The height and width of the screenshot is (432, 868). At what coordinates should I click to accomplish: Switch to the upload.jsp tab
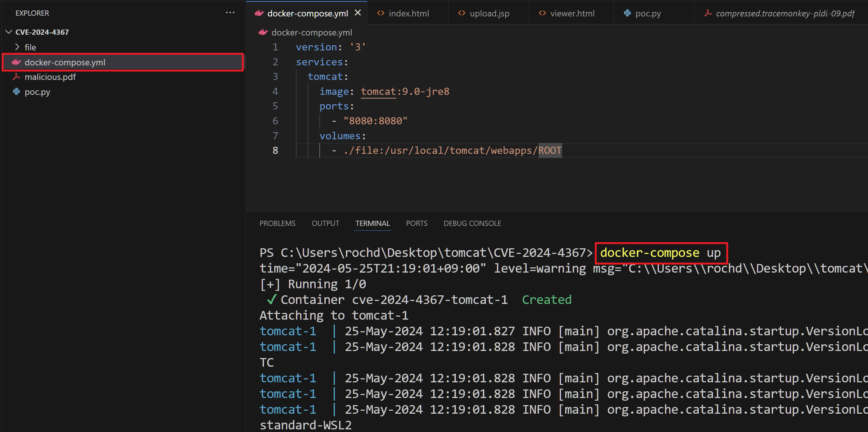tap(489, 13)
